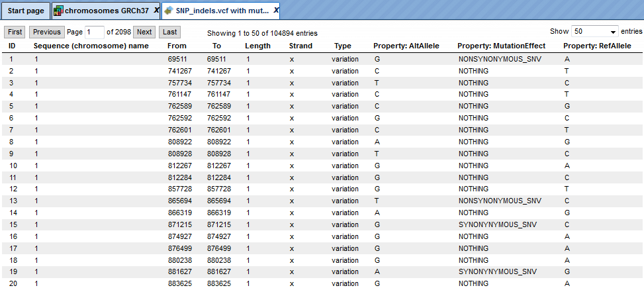
Task: Sort table by Property: MutationEffect column
Action: [502, 46]
